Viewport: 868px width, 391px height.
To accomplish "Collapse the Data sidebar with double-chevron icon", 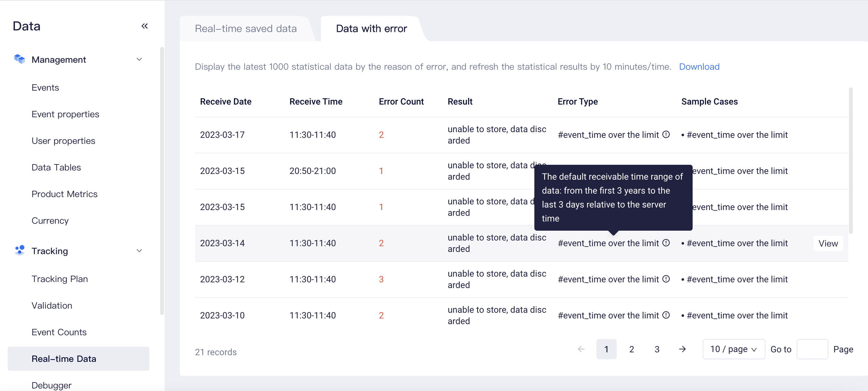I will (145, 26).
